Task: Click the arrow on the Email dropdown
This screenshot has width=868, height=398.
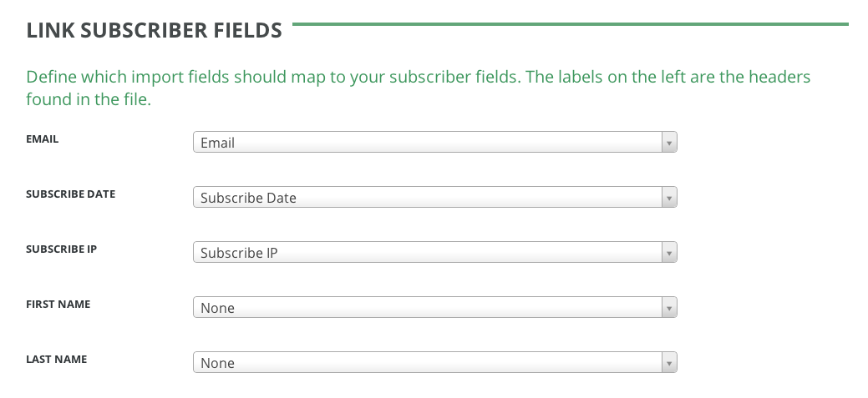Action: (668, 143)
